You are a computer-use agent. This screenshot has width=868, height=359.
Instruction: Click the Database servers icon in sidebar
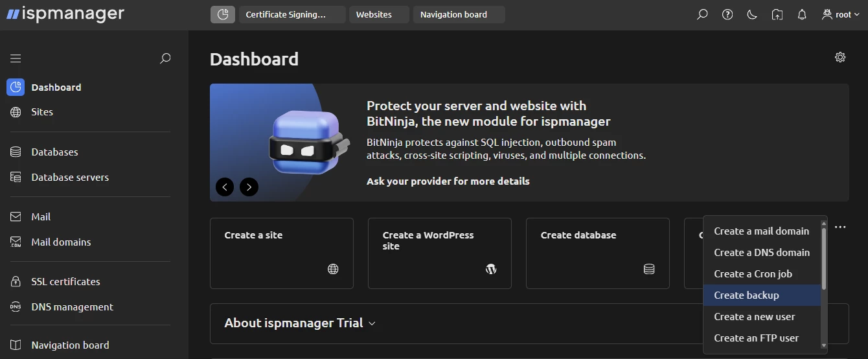(x=16, y=178)
